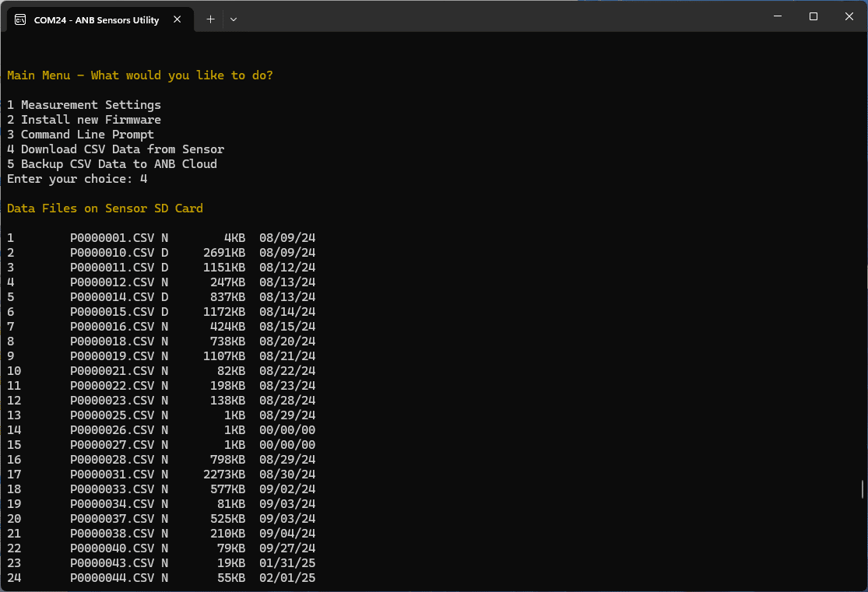Click the 2273KB size of P0000031.CSV
The height and width of the screenshot is (592, 868).
click(224, 474)
